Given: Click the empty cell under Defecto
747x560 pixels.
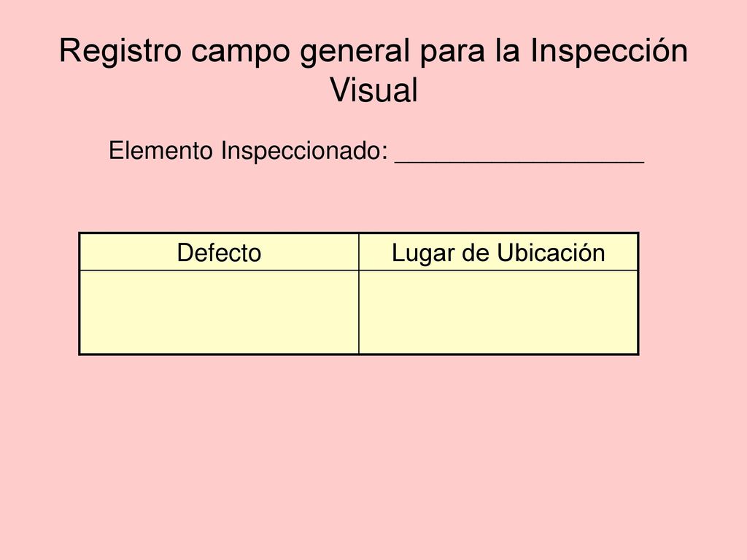Looking at the screenshot, I should pos(219,312).
